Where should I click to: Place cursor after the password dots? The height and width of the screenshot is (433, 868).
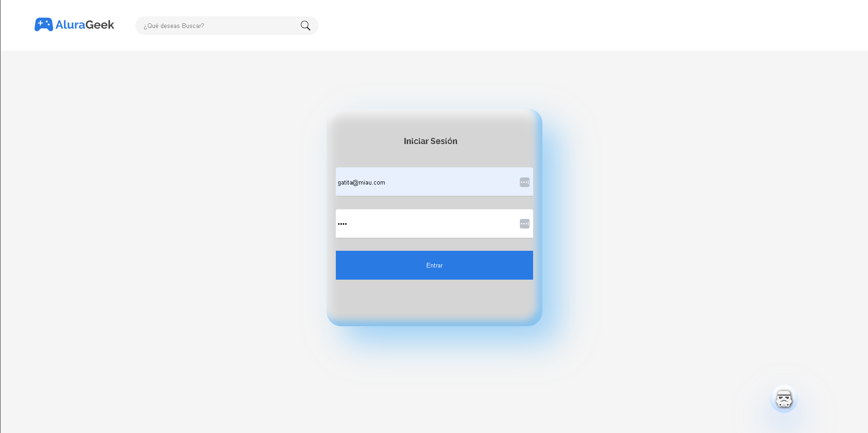click(x=348, y=224)
